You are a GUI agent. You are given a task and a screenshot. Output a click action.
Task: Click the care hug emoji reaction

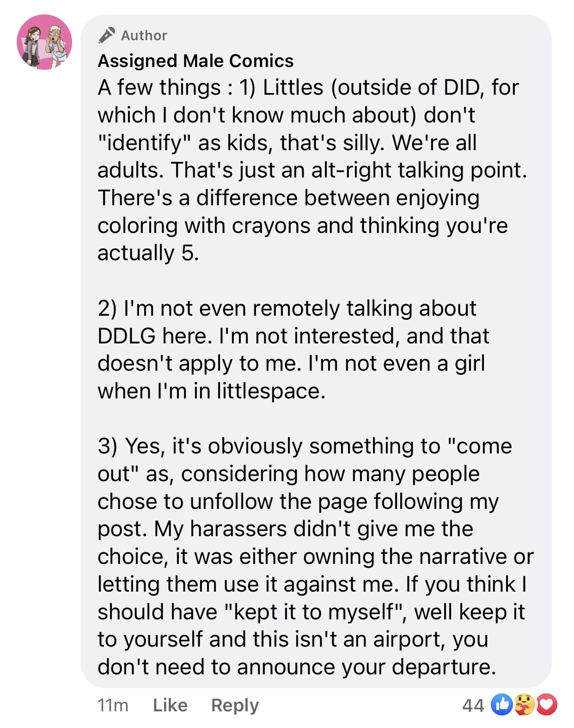tap(524, 704)
